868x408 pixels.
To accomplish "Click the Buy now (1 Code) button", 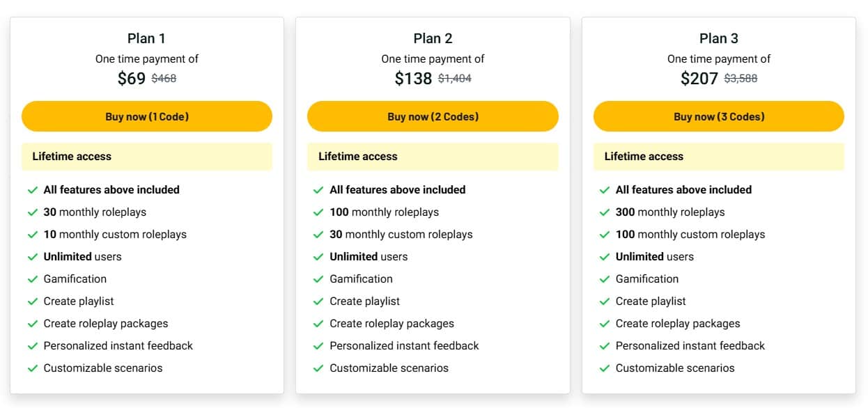I will 146,116.
